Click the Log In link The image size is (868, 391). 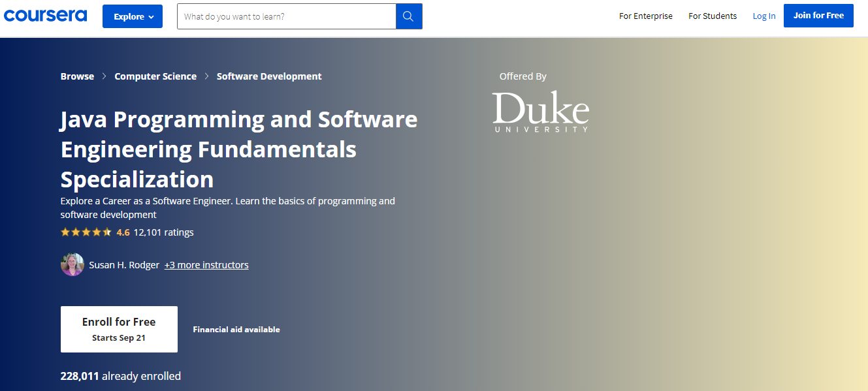tap(764, 16)
